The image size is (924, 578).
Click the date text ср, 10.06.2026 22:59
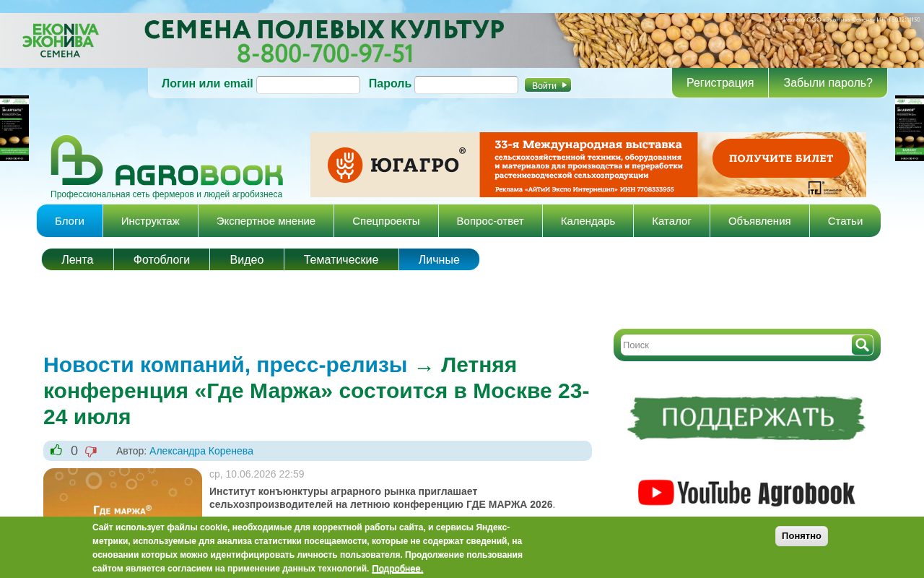point(257,474)
